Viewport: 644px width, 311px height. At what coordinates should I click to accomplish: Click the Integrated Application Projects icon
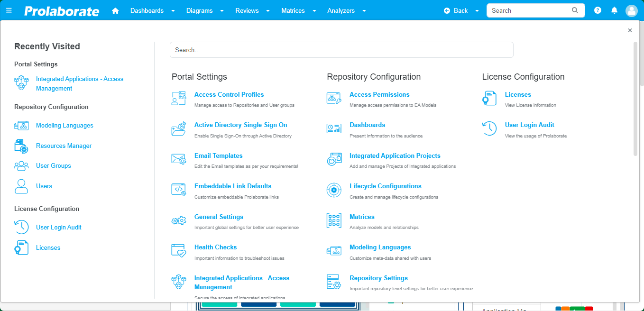pyautogui.click(x=334, y=160)
